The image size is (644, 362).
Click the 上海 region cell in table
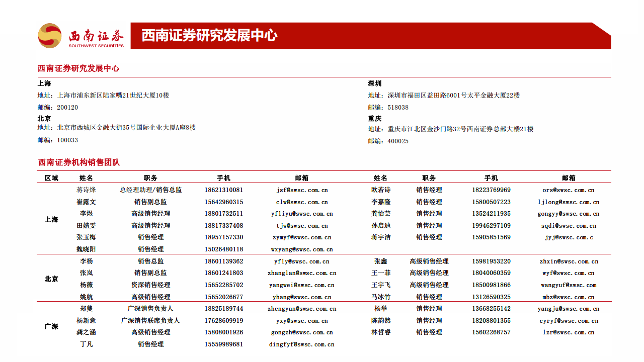51,220
